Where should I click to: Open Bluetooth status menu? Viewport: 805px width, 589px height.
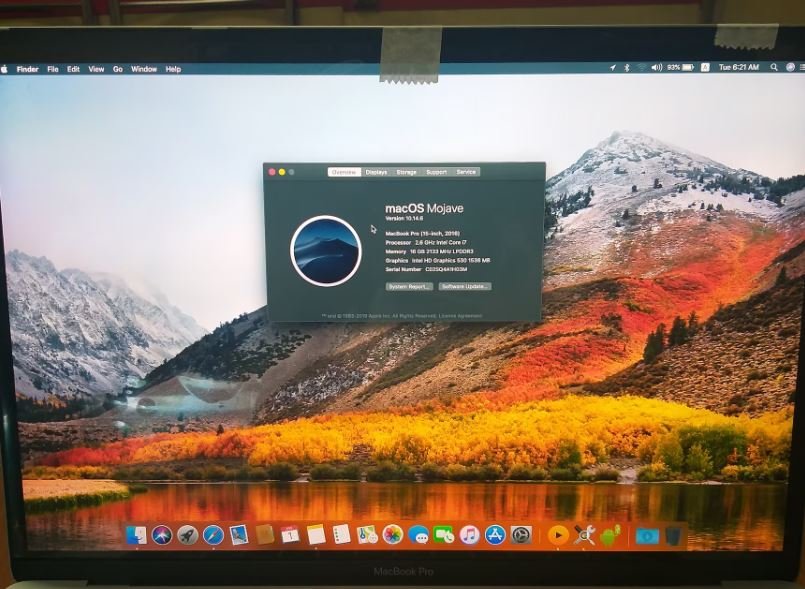point(626,68)
